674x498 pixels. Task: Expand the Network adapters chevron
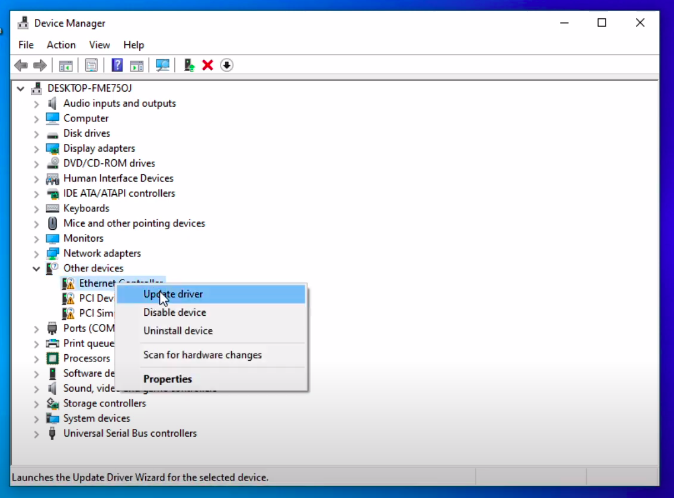(x=37, y=254)
